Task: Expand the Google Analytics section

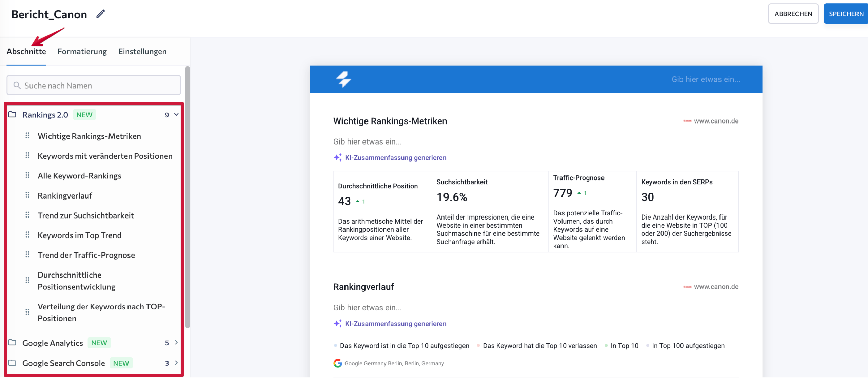Action: click(176, 342)
